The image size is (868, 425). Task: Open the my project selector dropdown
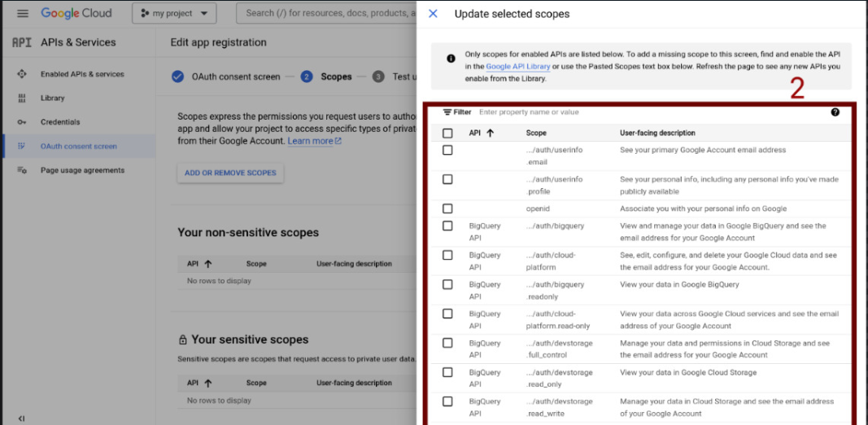point(174,13)
